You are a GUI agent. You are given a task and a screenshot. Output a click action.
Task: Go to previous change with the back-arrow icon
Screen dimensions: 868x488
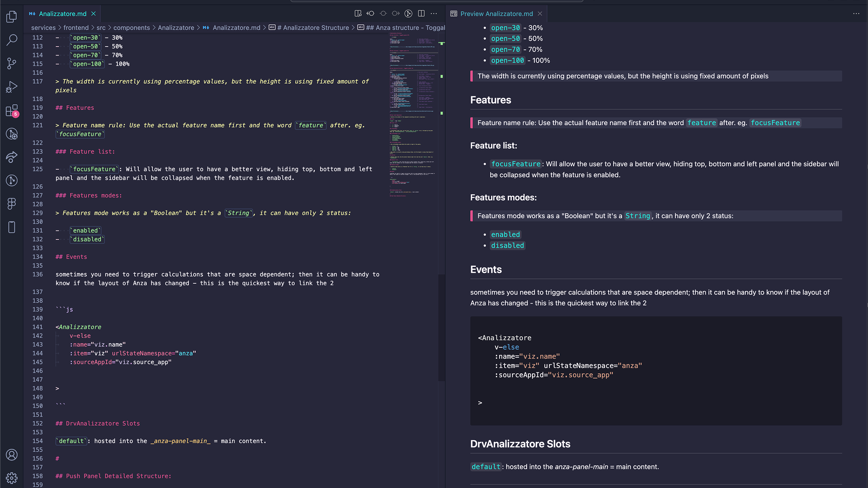click(x=371, y=14)
